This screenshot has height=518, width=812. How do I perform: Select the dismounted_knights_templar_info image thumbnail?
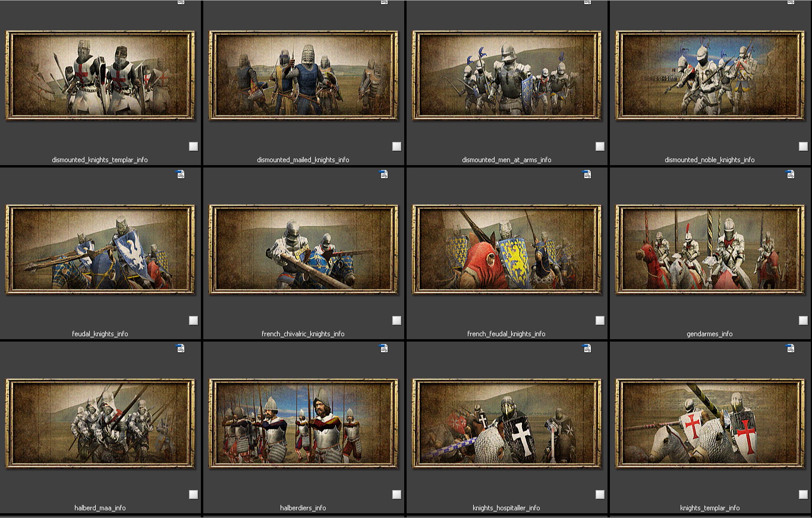[100, 75]
